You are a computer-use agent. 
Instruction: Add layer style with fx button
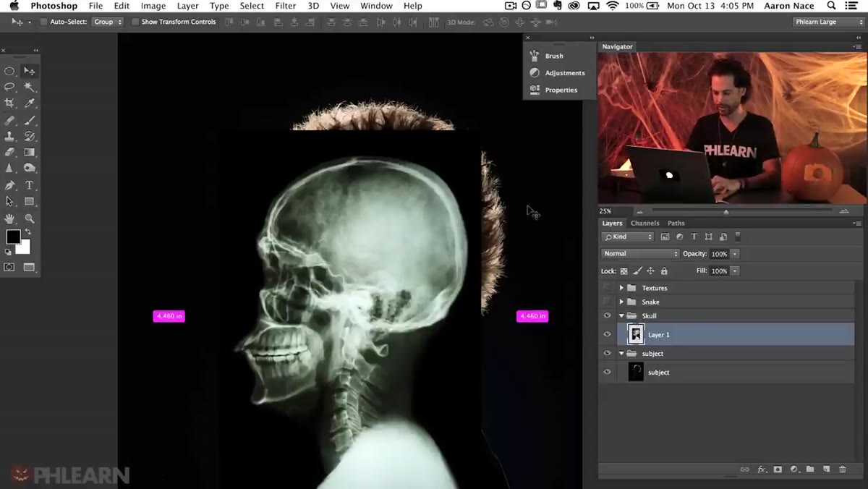[x=762, y=469]
